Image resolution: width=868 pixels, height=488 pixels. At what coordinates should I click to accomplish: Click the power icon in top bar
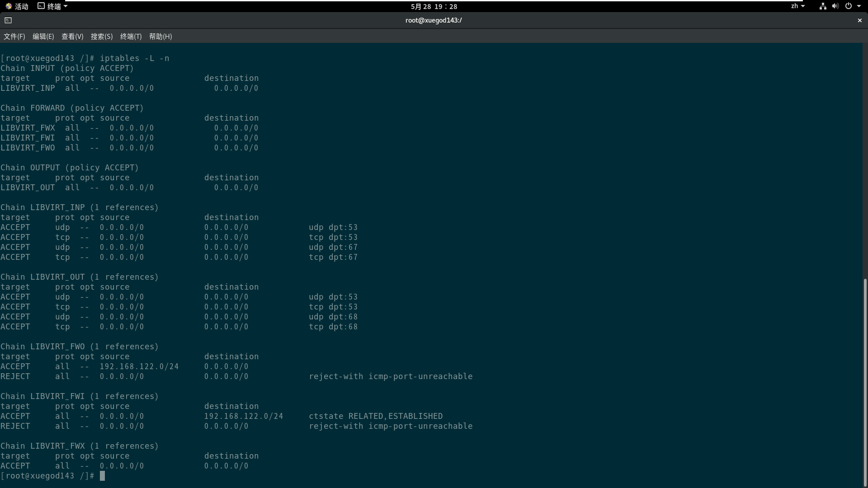848,6
